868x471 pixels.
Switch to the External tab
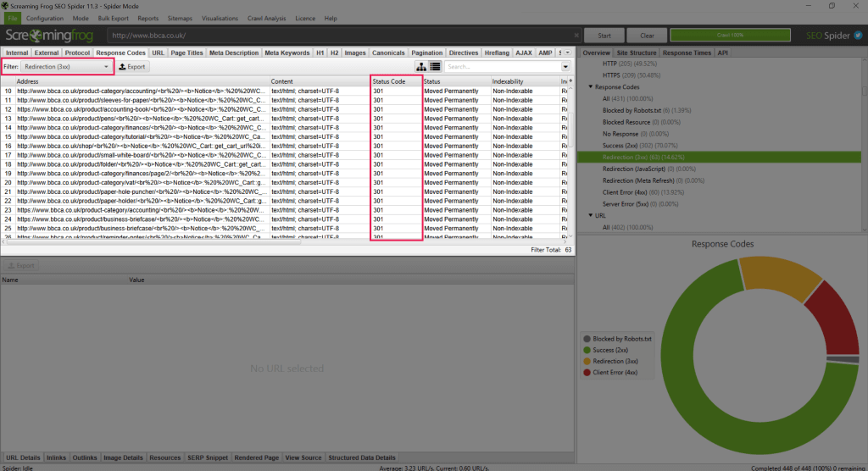coord(46,53)
